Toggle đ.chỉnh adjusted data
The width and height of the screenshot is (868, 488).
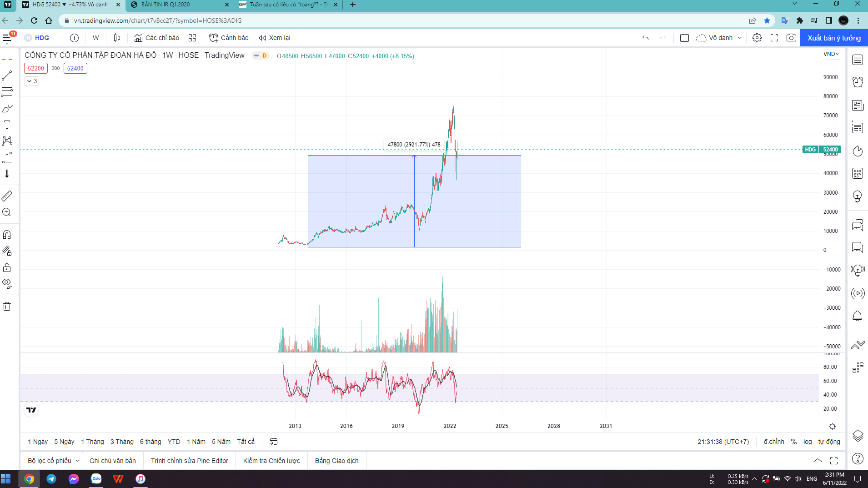(x=774, y=442)
